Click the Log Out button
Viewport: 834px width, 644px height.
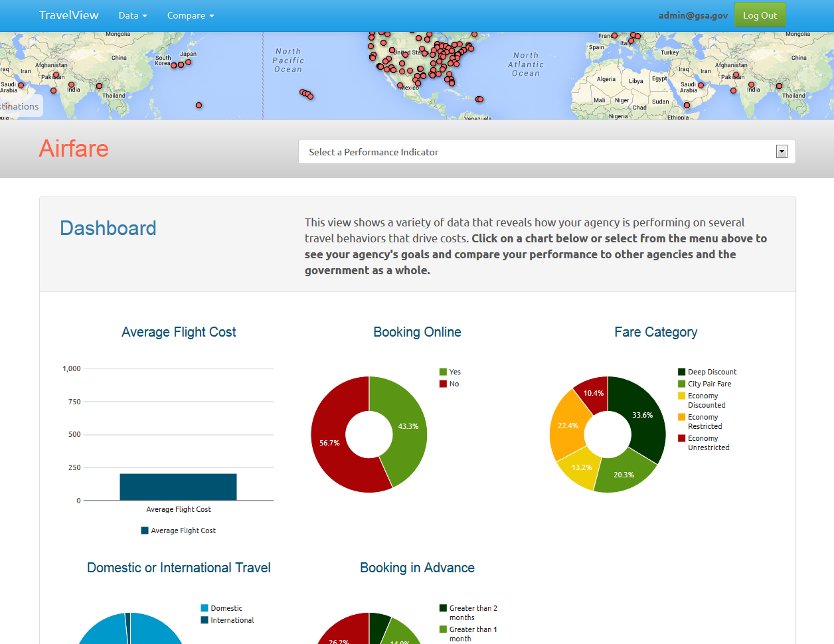point(760,15)
